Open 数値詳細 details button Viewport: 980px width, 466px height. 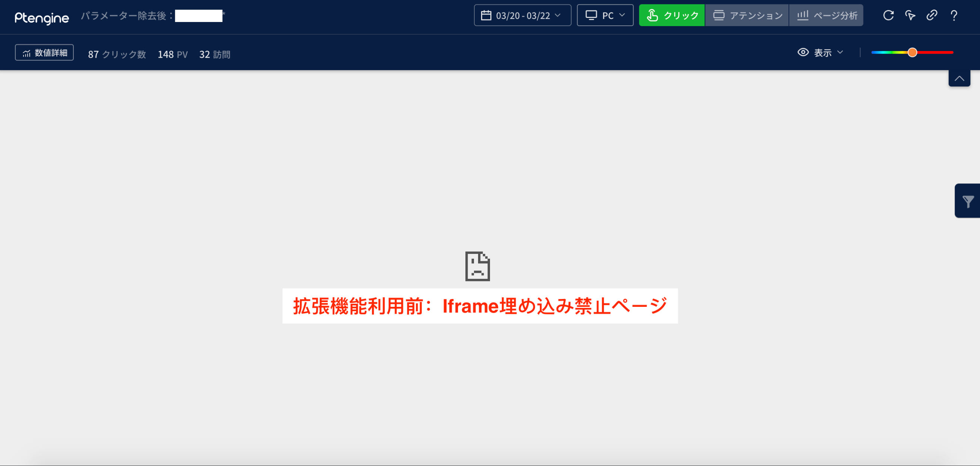44,53
